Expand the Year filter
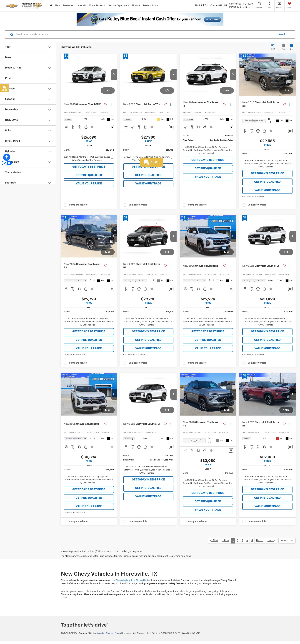 tap(28, 47)
